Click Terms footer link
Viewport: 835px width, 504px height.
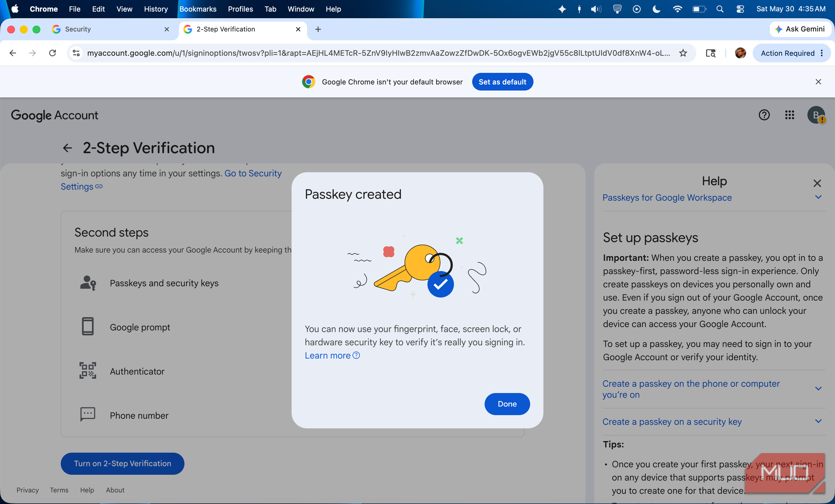(x=59, y=490)
